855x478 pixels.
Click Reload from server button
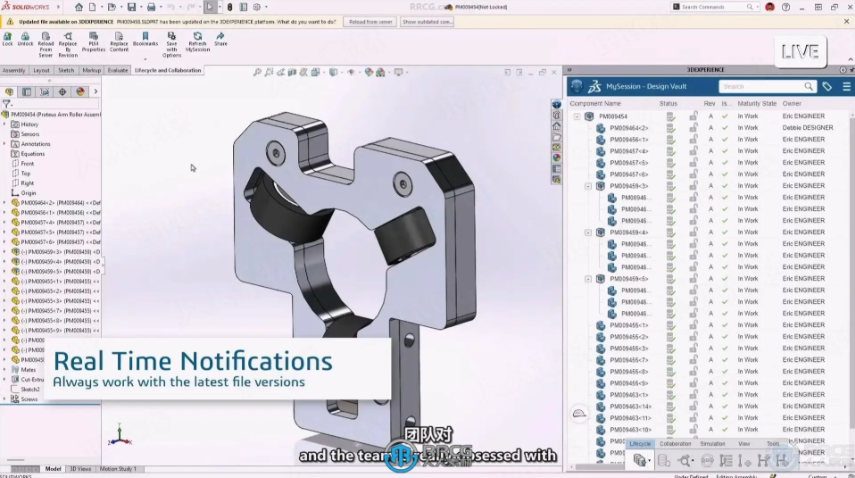click(371, 22)
